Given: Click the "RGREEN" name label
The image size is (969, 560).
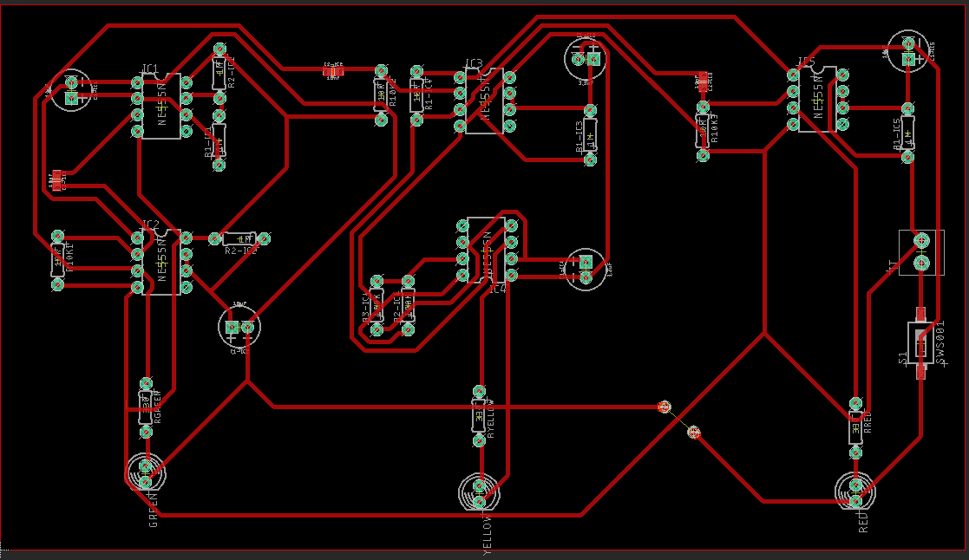Looking at the screenshot, I should (158, 407).
